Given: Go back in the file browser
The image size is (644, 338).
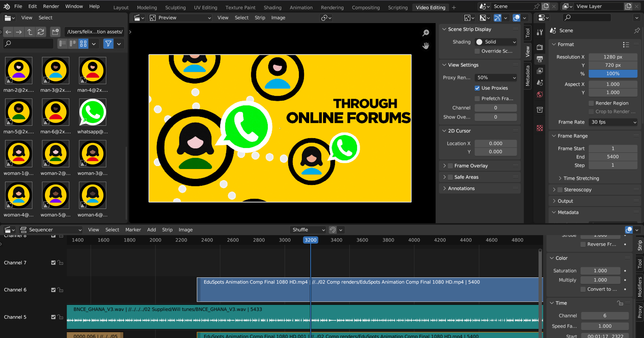Looking at the screenshot, I should (x=8, y=32).
